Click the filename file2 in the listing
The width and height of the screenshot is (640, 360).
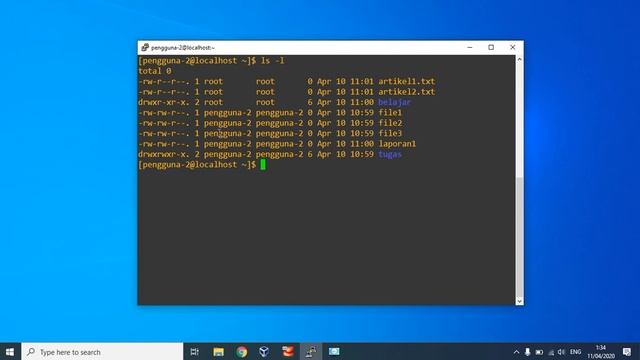click(x=390, y=123)
